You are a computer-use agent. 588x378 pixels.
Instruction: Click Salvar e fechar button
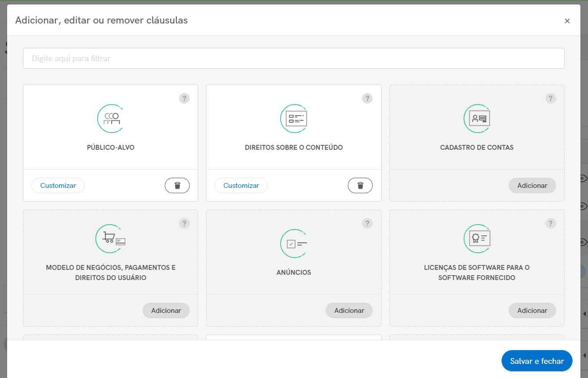click(x=537, y=361)
